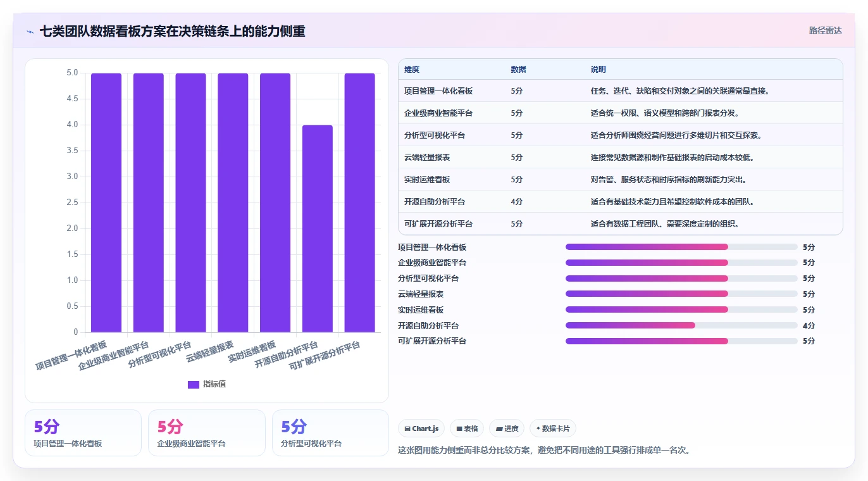Click description 适合有基础技术能力且希望控制软件成本的团队
This screenshot has height=481, width=868.
click(x=673, y=202)
